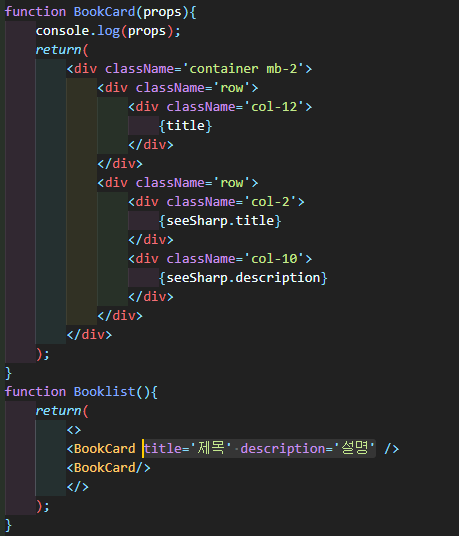Click the 'col-12' class string

point(274,107)
